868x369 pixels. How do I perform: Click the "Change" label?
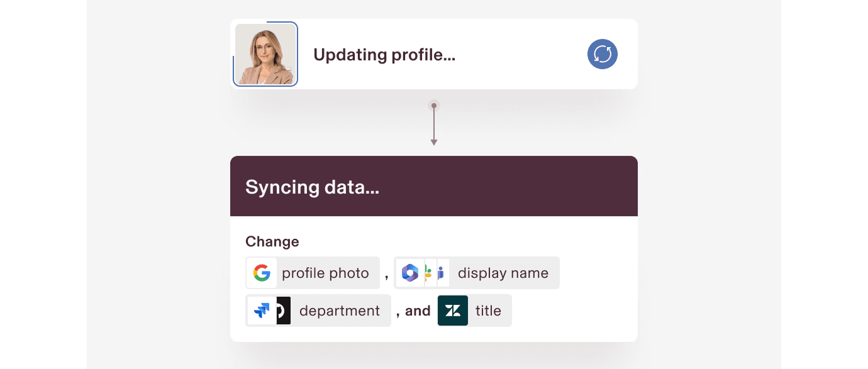272,242
